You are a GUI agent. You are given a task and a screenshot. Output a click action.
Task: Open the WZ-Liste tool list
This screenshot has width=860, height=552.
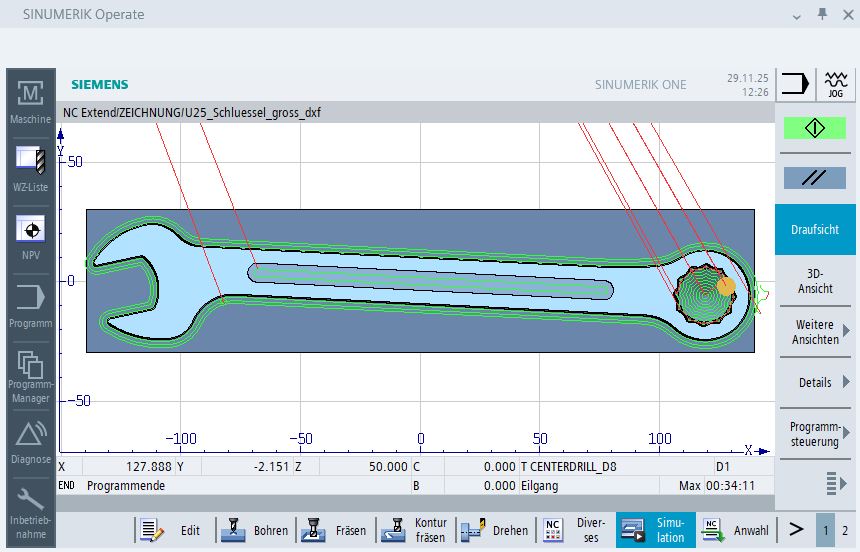30,169
